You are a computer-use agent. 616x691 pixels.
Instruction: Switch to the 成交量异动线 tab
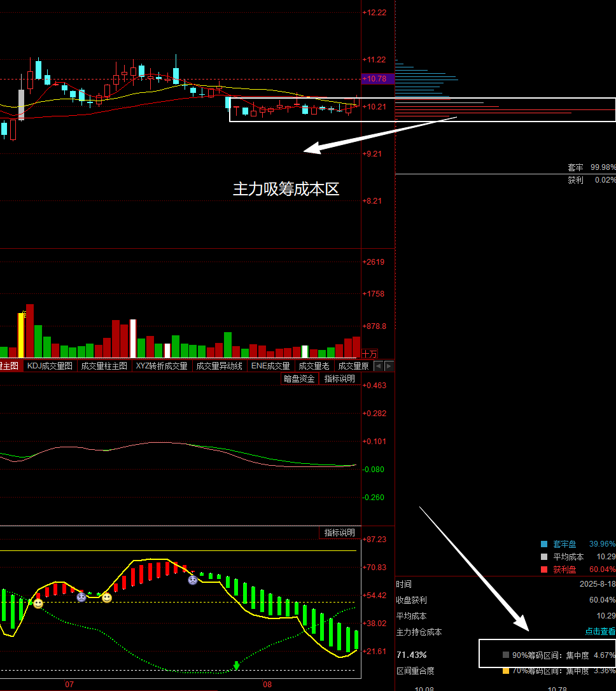219,366
